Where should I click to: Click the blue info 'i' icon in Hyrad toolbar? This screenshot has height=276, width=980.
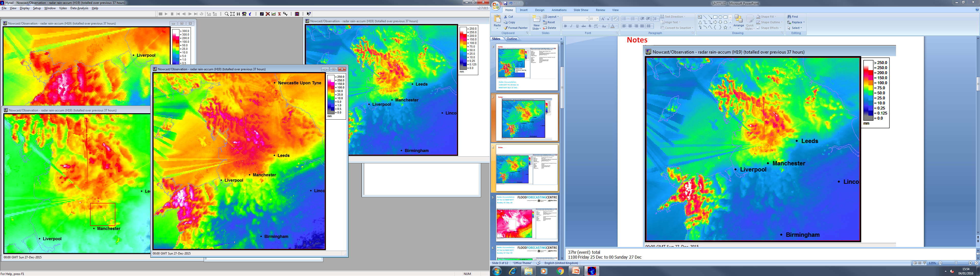(x=250, y=14)
